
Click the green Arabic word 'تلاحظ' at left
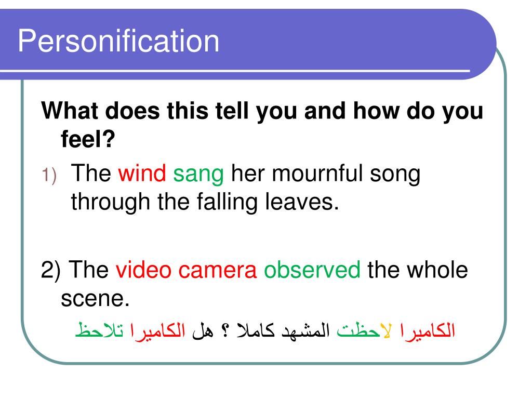[x=99, y=330]
